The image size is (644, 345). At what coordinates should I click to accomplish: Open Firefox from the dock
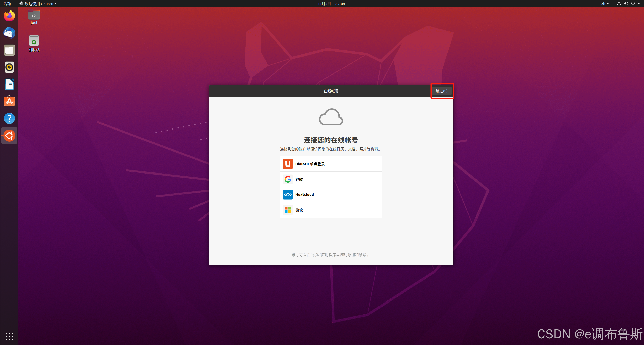[9, 16]
